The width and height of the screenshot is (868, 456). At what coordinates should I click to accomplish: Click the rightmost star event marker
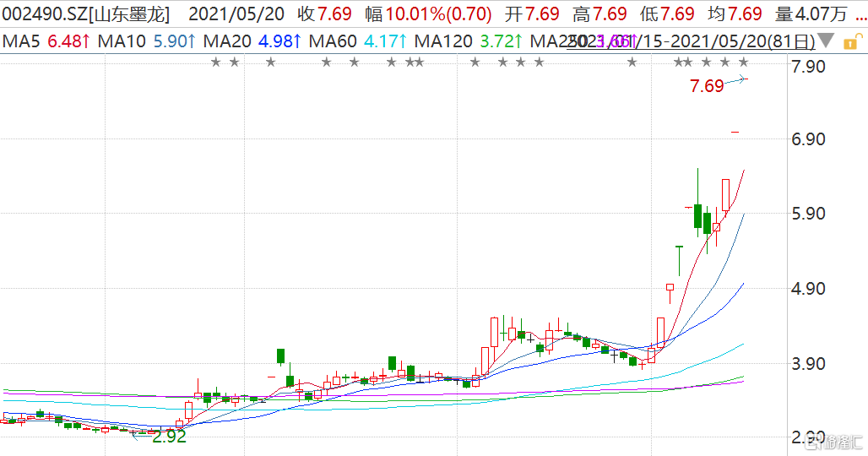point(743,62)
